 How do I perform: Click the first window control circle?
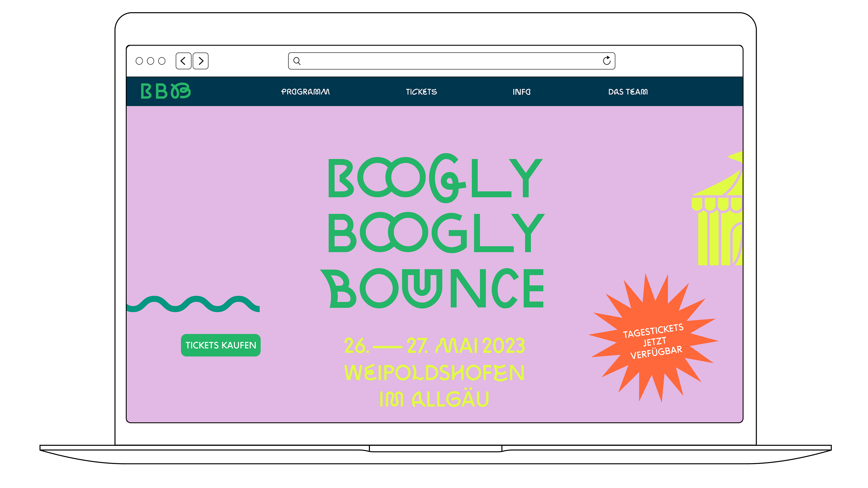139,61
